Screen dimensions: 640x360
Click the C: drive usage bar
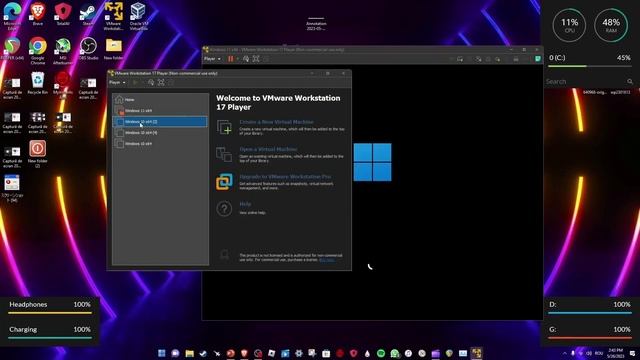point(589,66)
